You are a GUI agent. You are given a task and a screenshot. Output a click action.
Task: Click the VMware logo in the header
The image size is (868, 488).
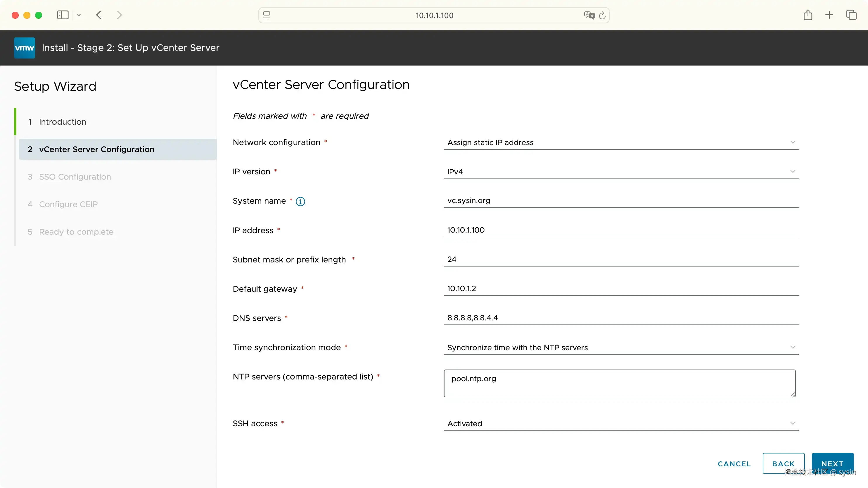pyautogui.click(x=24, y=48)
